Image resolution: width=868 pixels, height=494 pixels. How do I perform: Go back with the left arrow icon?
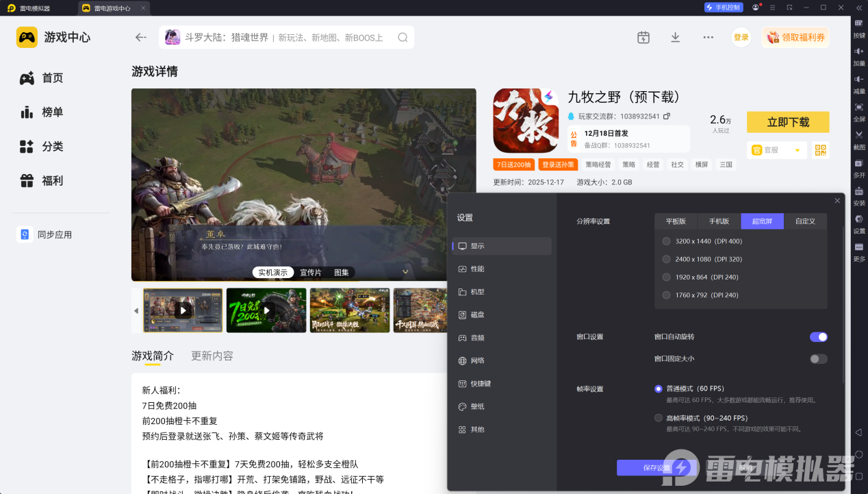coord(141,37)
